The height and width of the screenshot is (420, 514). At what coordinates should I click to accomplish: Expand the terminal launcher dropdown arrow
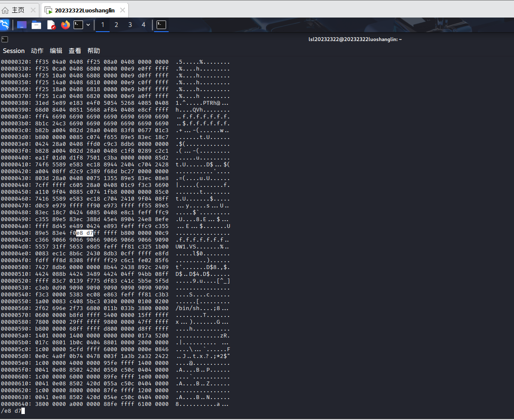pyautogui.click(x=88, y=25)
